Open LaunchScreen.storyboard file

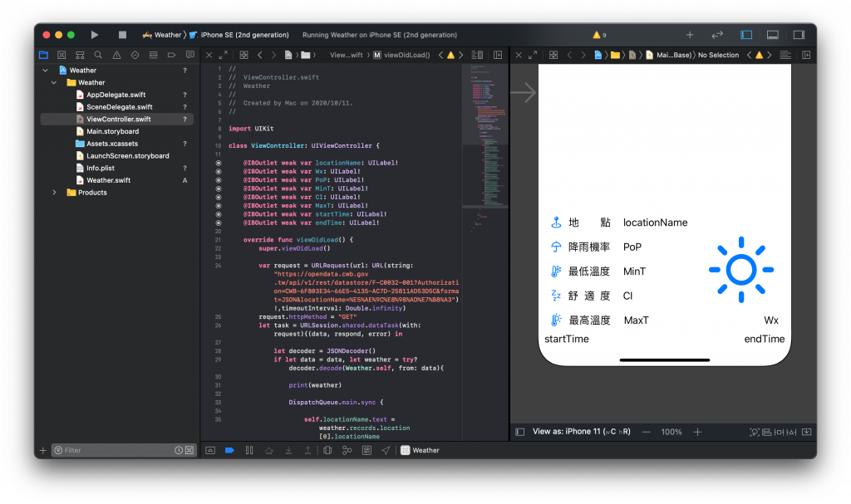pyautogui.click(x=127, y=156)
